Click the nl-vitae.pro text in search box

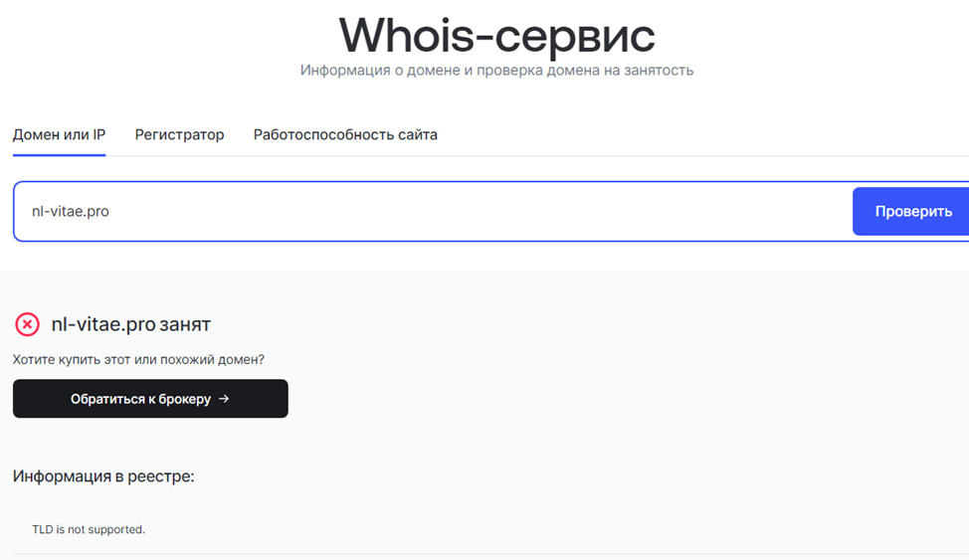tap(70, 211)
